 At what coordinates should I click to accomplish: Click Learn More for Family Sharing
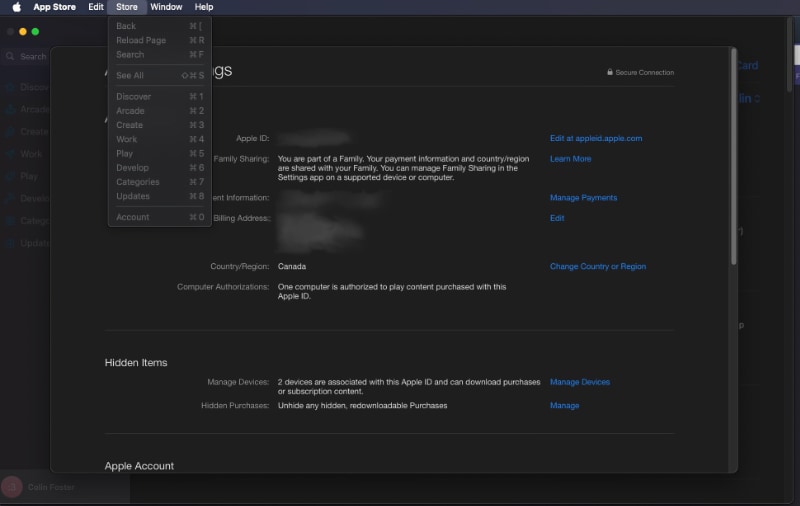[570, 159]
